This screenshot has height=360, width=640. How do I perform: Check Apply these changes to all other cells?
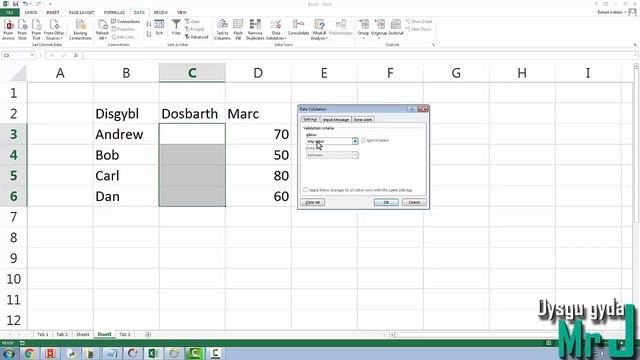[305, 190]
